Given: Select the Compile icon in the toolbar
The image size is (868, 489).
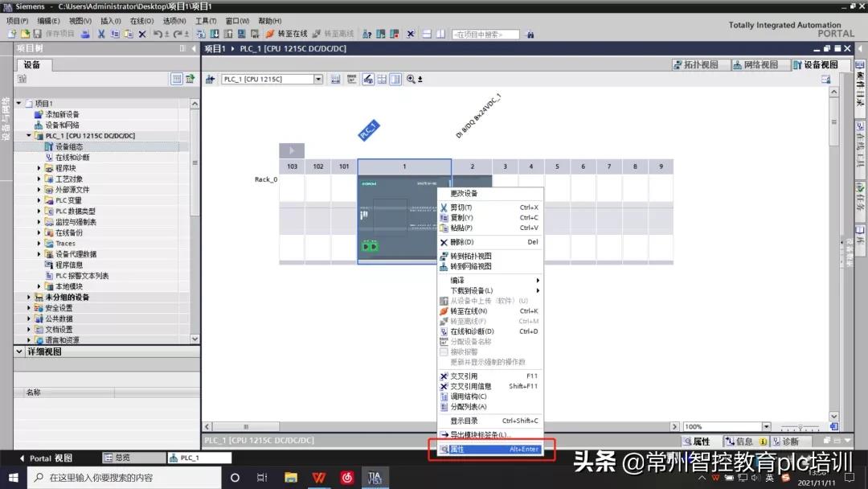Looking at the screenshot, I should point(201,34).
